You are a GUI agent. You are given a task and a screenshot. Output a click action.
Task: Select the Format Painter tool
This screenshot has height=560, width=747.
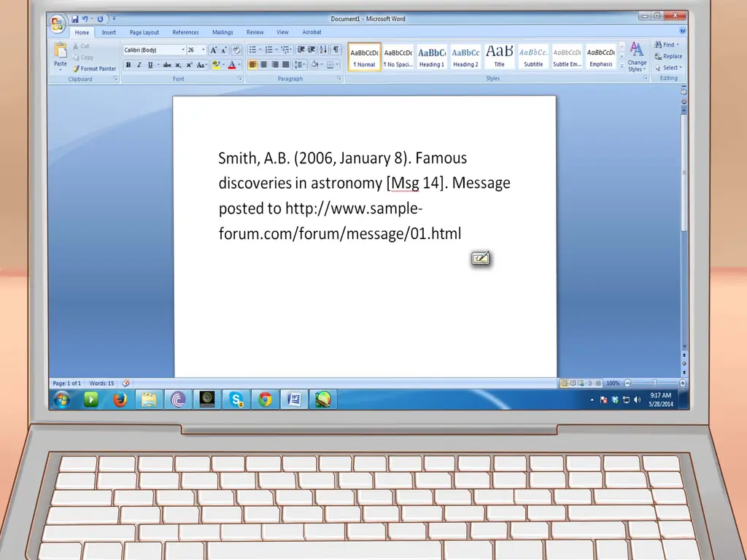(x=94, y=69)
